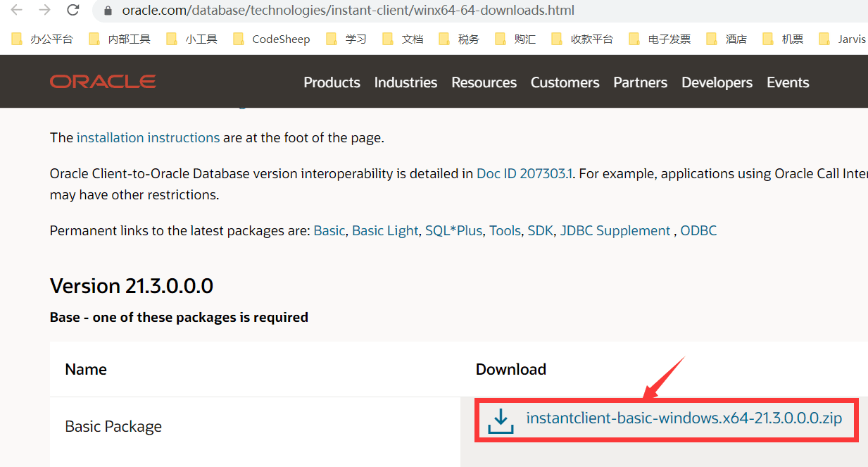
Task: Click the SDK permanent link
Action: (x=541, y=230)
